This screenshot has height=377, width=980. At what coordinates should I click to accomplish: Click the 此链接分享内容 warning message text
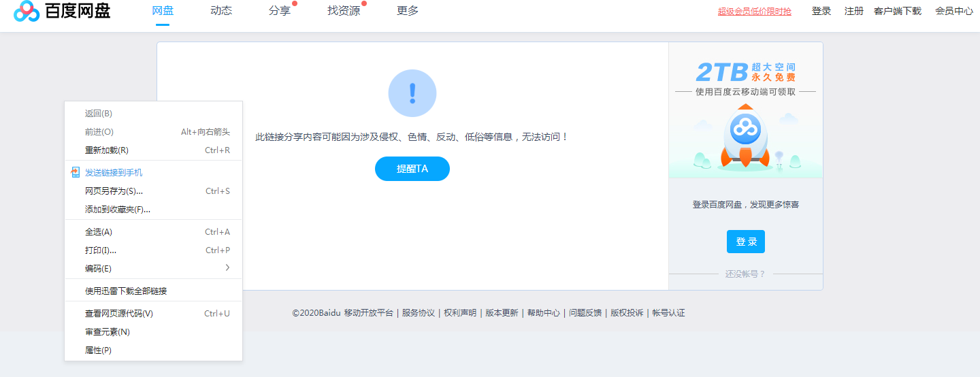(412, 137)
